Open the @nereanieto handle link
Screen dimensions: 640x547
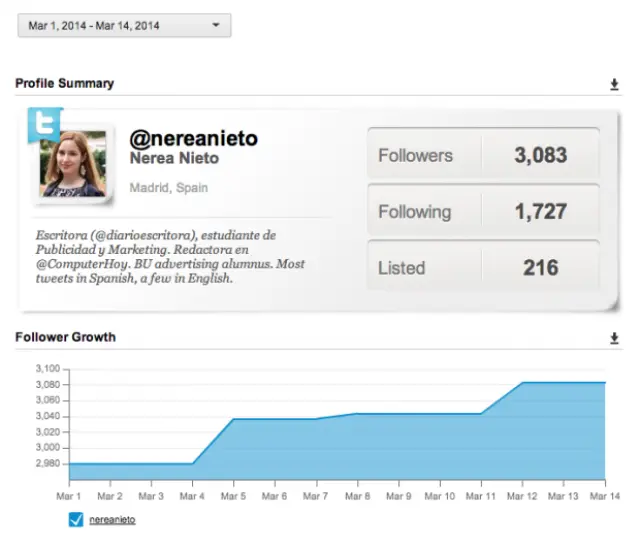point(193,138)
